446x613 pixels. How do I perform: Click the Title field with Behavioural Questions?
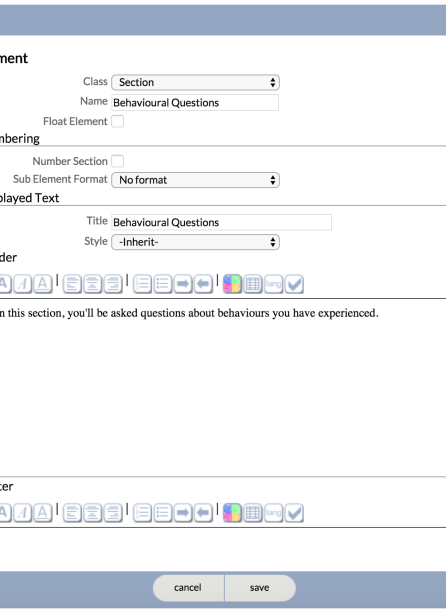coord(222,222)
